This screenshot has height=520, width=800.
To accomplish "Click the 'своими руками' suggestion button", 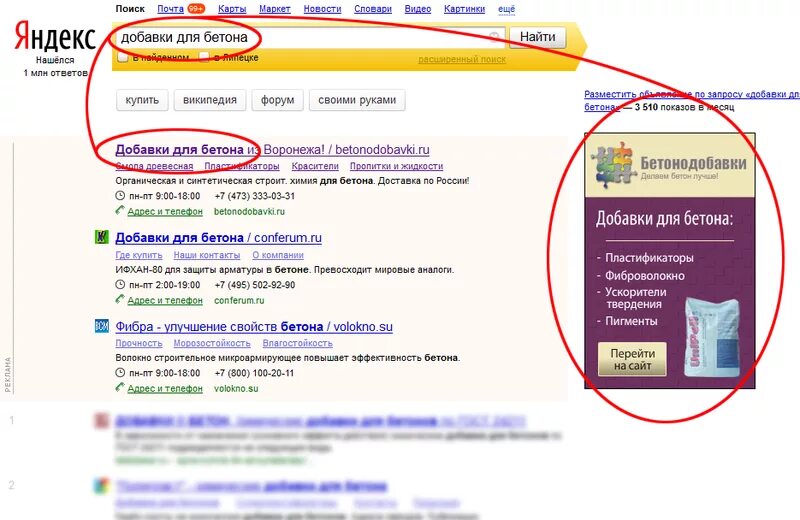I will 357,100.
